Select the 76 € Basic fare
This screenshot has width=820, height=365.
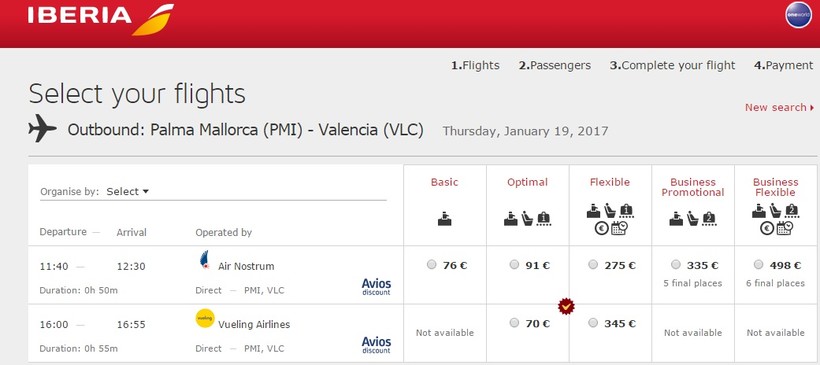tap(431, 265)
